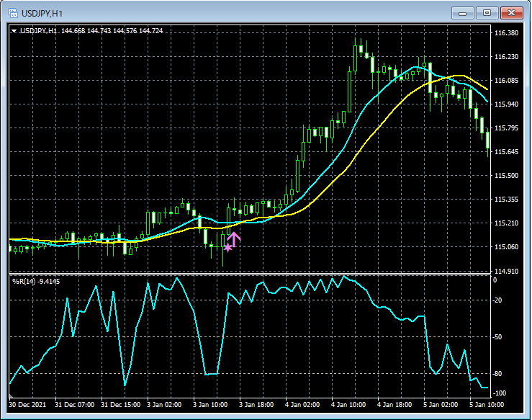Click the -80 level on %R scale
The image size is (532, 420).
pyautogui.click(x=497, y=374)
